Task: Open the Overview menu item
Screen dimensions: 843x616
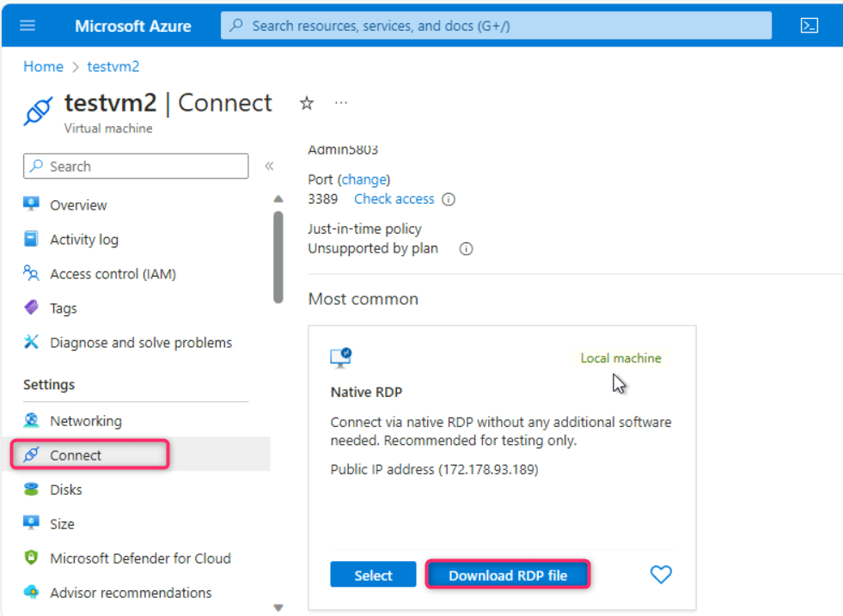Action: tap(78, 205)
